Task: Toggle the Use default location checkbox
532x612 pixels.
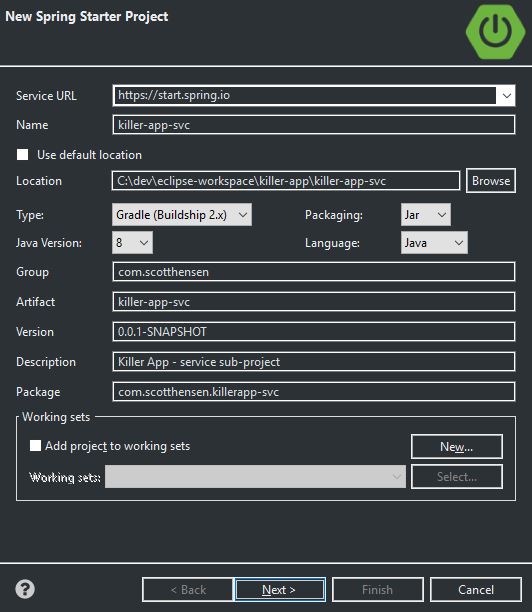Action: [x=22, y=155]
